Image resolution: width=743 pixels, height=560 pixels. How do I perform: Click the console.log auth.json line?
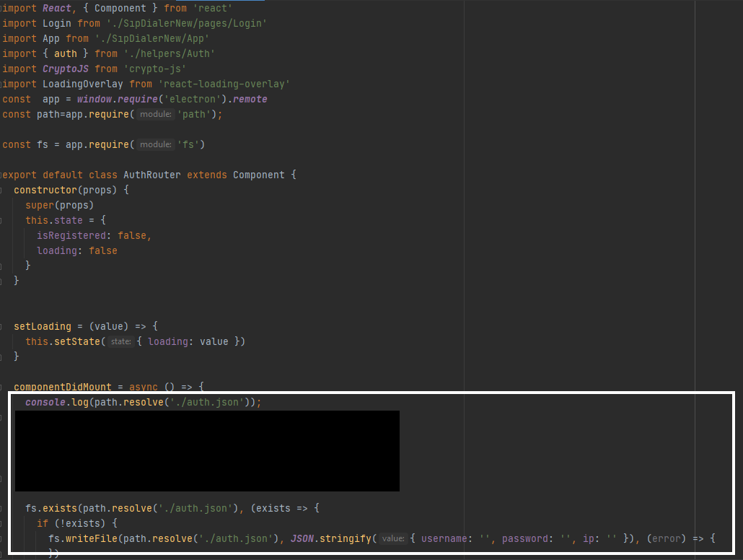pyautogui.click(x=144, y=402)
